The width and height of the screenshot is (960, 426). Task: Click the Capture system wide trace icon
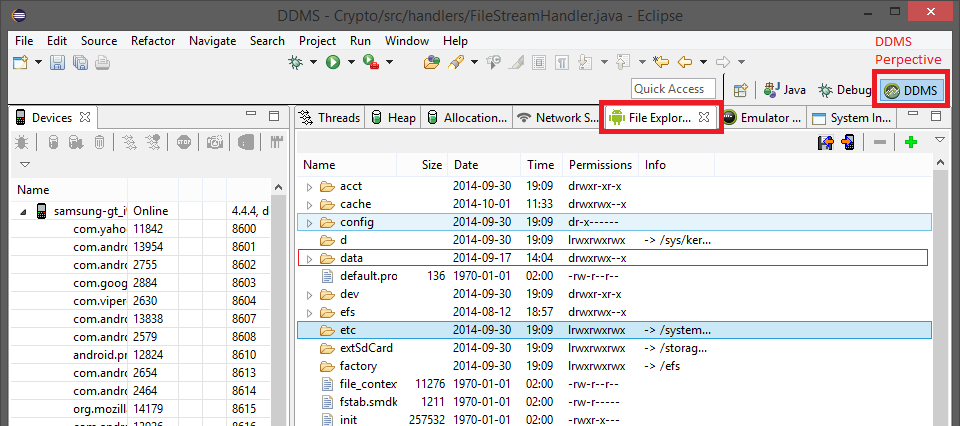(277, 142)
